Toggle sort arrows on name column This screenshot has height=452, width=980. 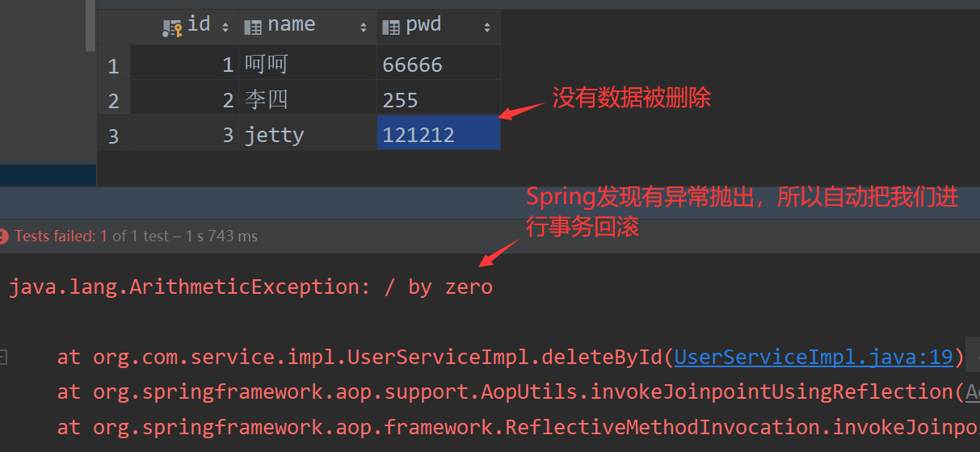coord(364,28)
